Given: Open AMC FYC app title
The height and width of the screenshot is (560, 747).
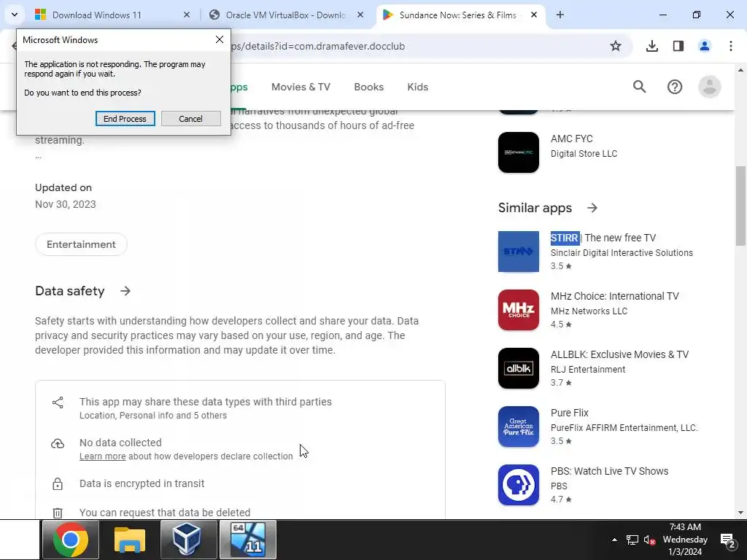Looking at the screenshot, I should tap(572, 139).
